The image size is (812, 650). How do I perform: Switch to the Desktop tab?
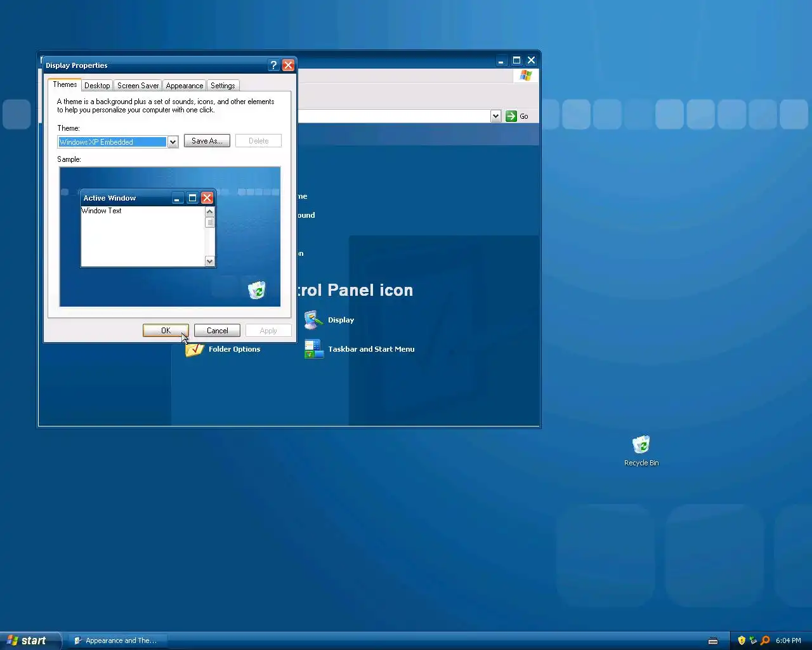97,86
